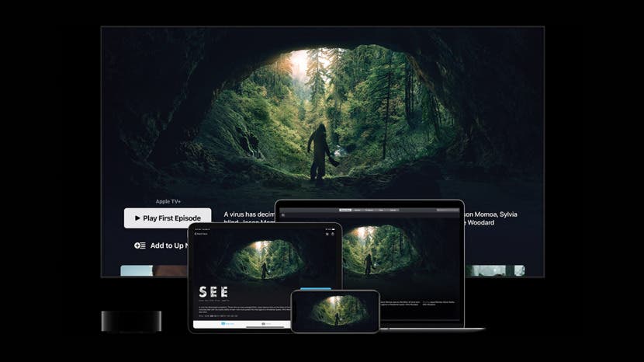Select the highlighted tab in the MacBook toolbar
The image size is (644, 362).
pos(345,211)
